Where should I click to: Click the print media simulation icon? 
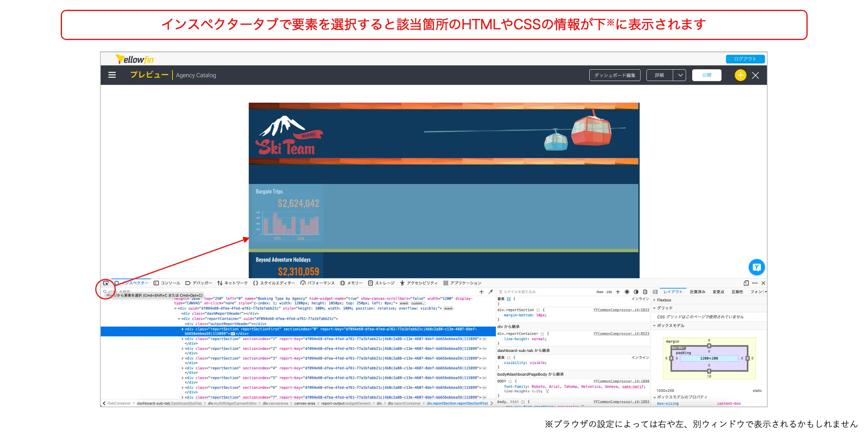tap(645, 292)
